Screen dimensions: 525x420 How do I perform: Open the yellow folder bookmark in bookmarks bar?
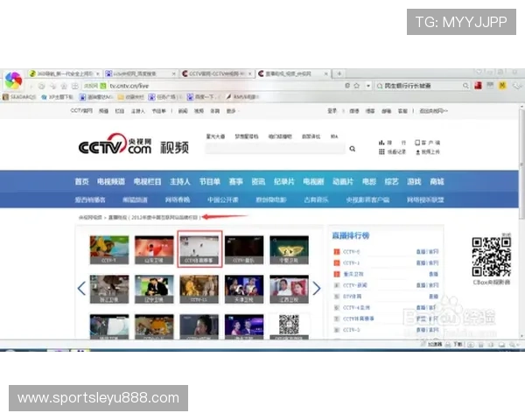click(131, 97)
